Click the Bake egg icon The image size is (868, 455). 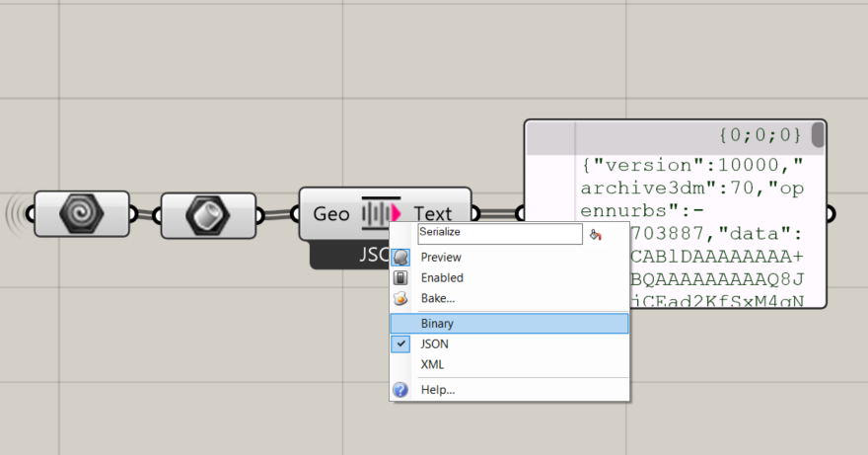pos(400,298)
